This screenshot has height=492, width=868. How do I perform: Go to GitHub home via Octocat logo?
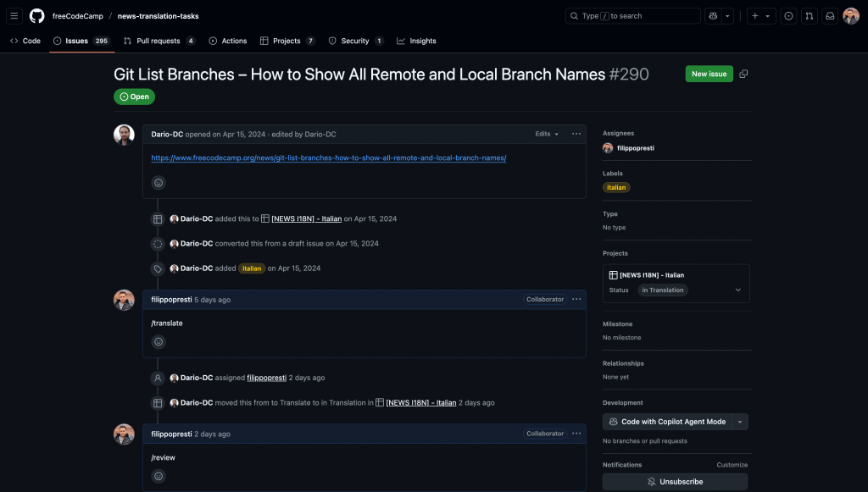[x=37, y=16]
